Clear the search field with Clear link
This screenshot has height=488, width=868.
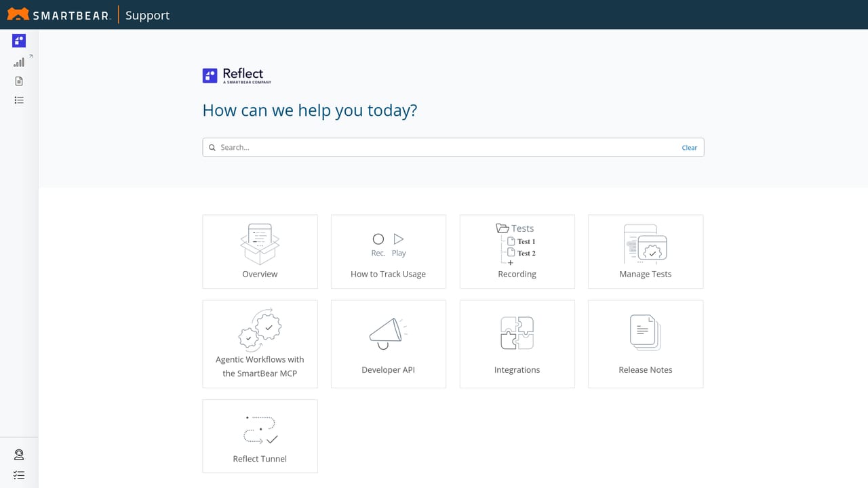pyautogui.click(x=689, y=147)
